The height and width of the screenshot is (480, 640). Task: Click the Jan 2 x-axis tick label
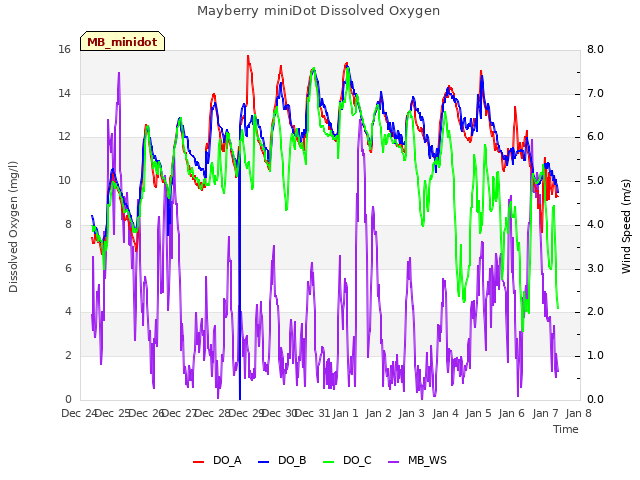tap(378, 413)
